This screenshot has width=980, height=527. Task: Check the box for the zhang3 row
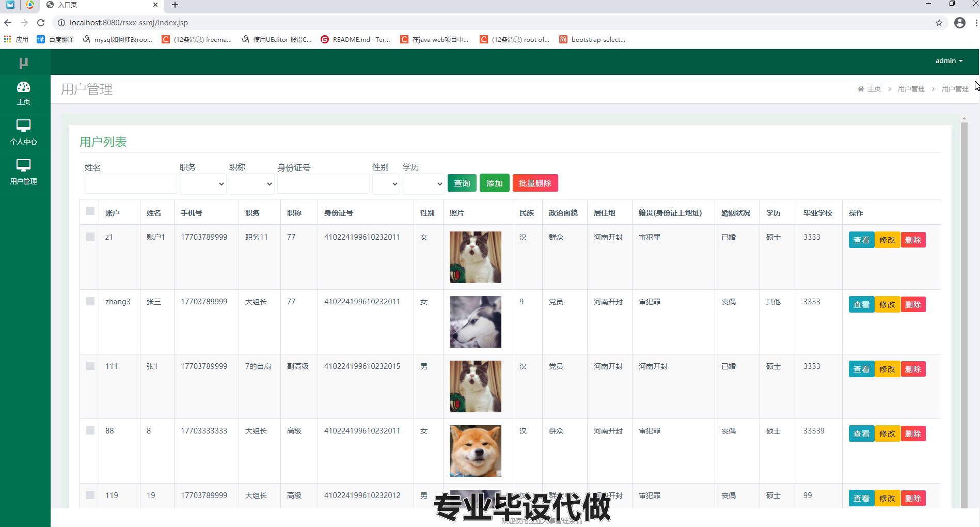(90, 301)
